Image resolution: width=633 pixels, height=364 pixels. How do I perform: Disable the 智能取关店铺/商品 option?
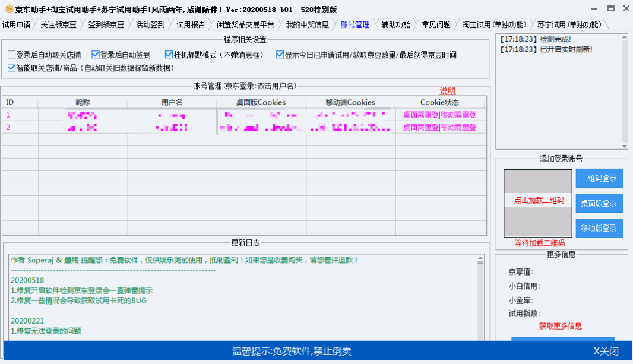pos(11,67)
